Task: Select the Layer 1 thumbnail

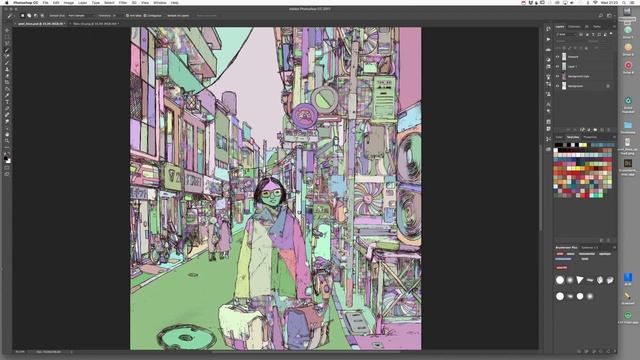Action: pyautogui.click(x=564, y=67)
